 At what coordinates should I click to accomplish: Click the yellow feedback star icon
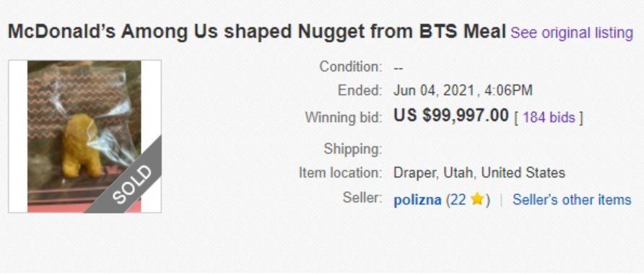(x=477, y=199)
